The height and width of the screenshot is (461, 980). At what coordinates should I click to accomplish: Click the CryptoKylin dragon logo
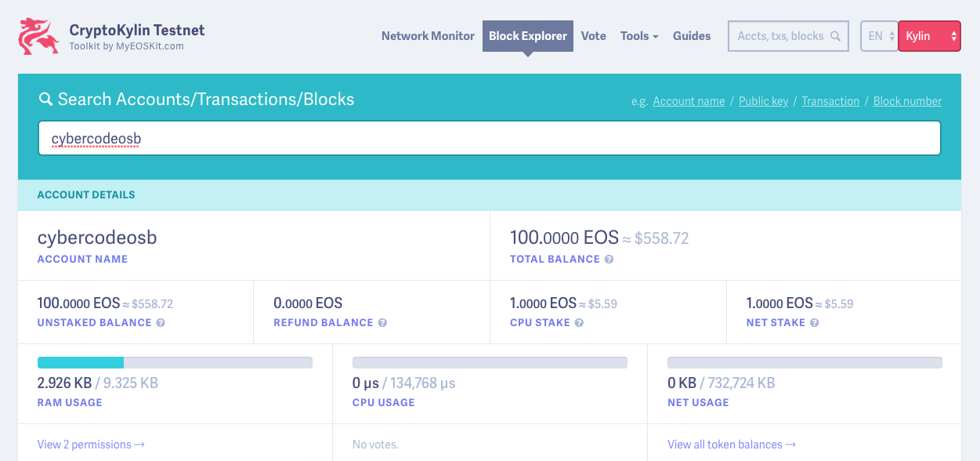39,36
